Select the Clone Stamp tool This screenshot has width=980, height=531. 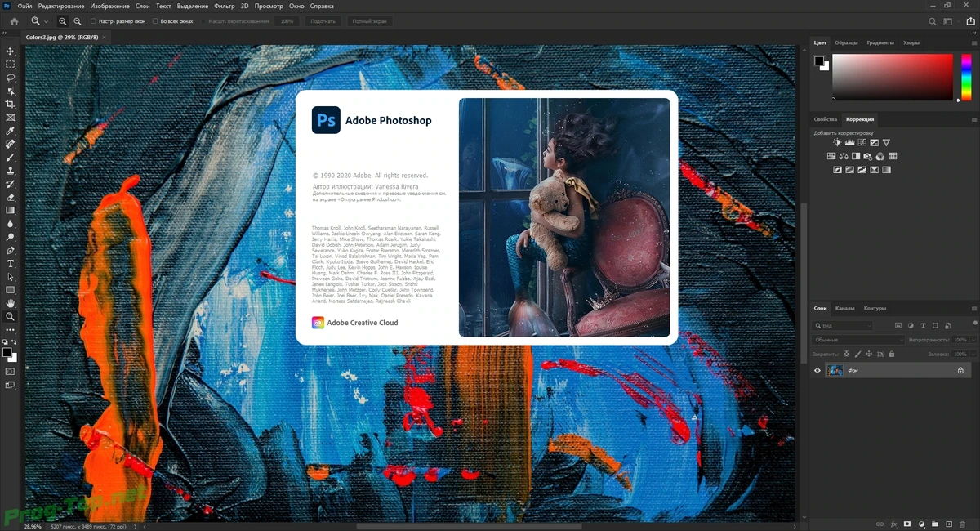coord(11,171)
